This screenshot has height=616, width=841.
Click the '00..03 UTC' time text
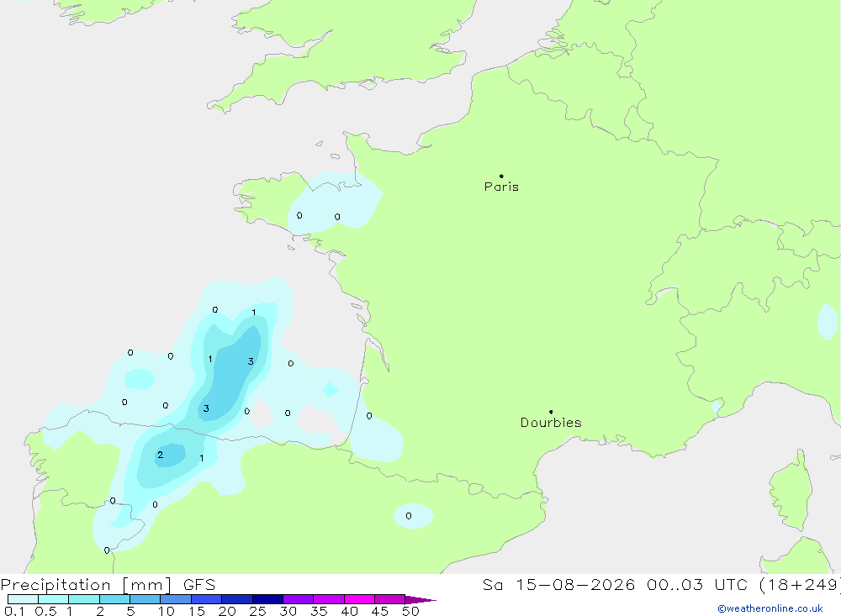point(697,584)
